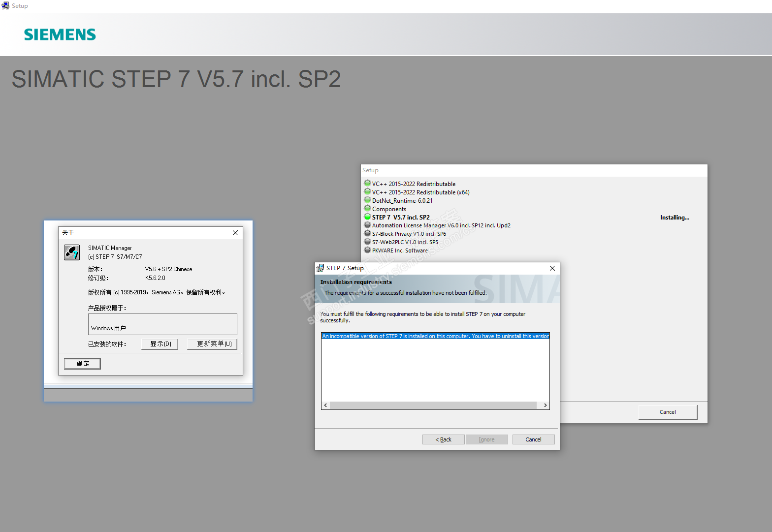Click the S7-Web2PLC V1.0 incl. SP5 entry
Image resolution: width=772 pixels, height=532 pixels.
[405, 243]
